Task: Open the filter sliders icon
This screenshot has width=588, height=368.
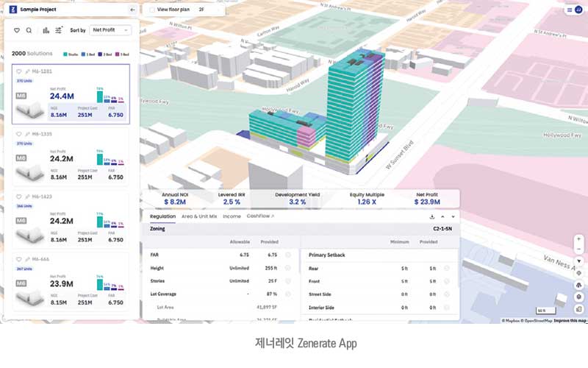Action: click(59, 30)
